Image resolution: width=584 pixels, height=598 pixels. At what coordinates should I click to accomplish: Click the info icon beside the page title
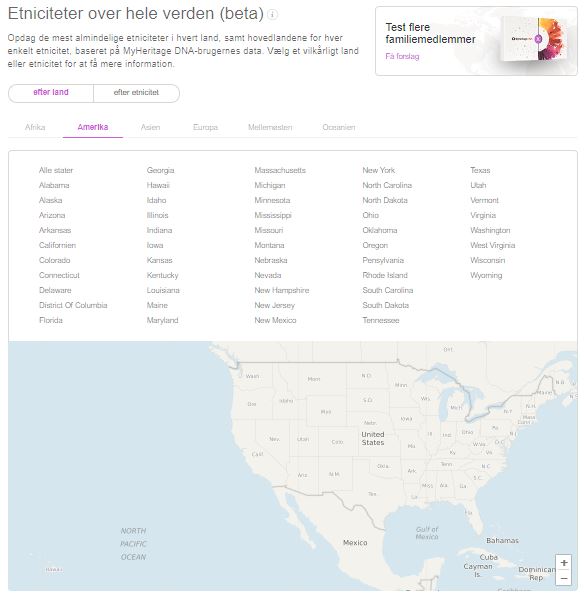(272, 14)
